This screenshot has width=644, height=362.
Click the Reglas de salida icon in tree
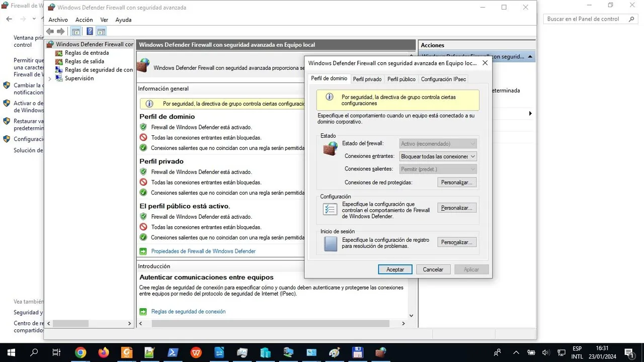point(59,61)
